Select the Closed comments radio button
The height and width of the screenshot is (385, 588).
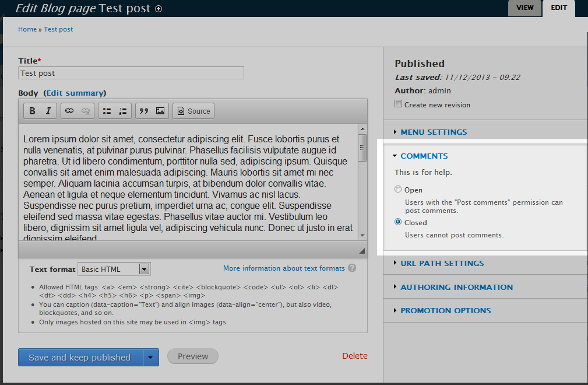point(398,222)
